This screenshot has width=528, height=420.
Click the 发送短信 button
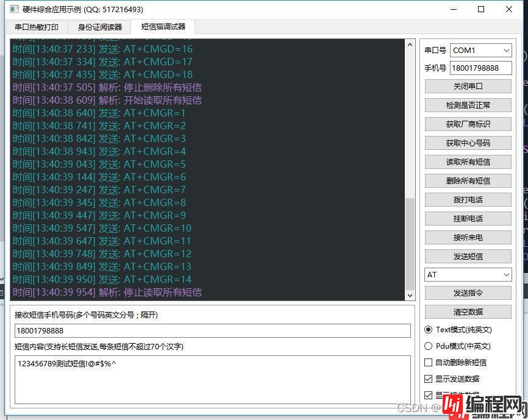coord(468,257)
